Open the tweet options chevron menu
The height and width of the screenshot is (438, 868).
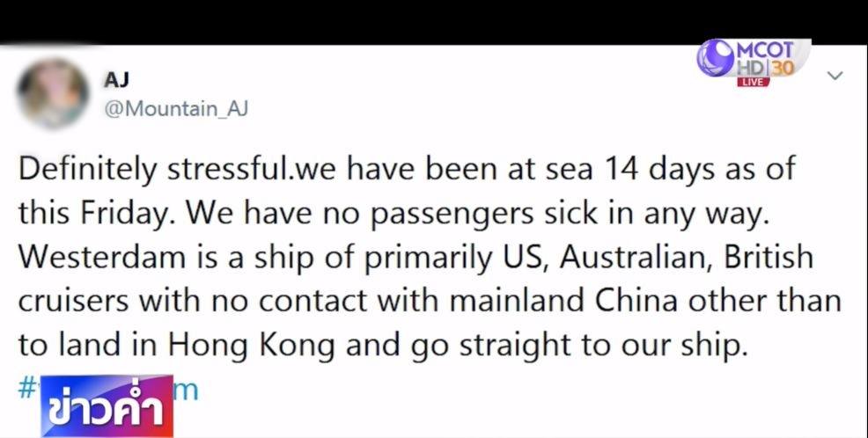coord(834,76)
